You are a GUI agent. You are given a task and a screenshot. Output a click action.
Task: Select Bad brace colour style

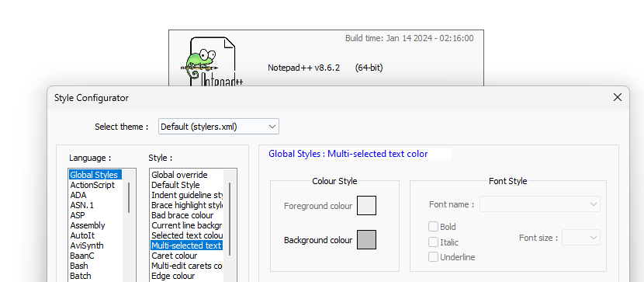click(x=182, y=215)
